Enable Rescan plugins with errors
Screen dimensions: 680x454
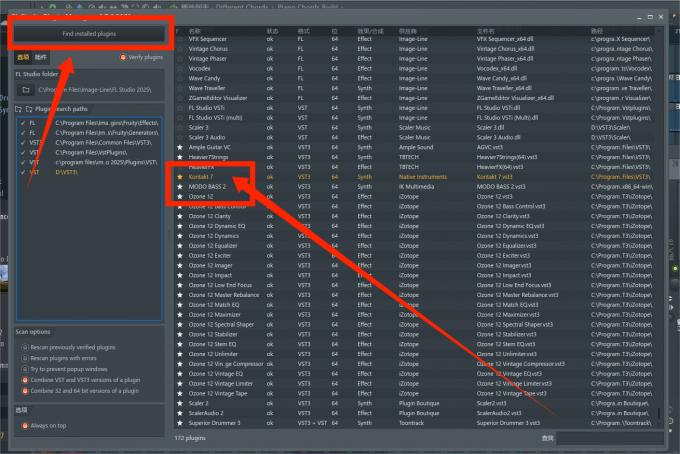click(25, 358)
